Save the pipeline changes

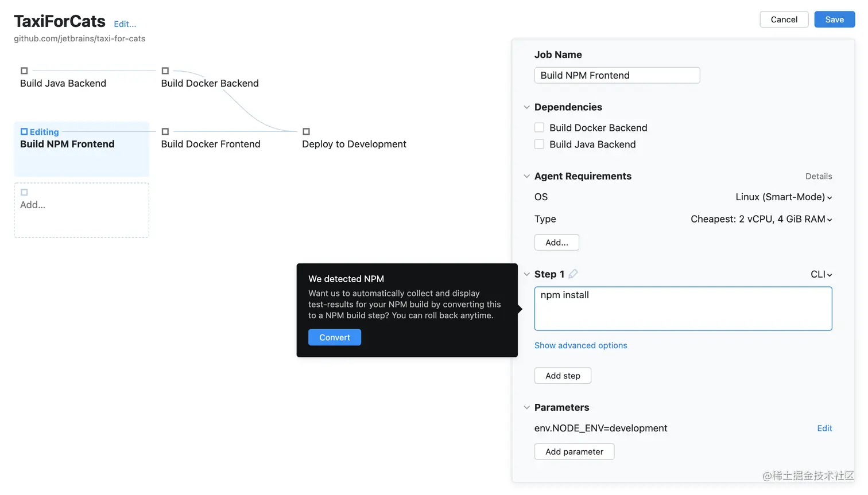pyautogui.click(x=834, y=20)
